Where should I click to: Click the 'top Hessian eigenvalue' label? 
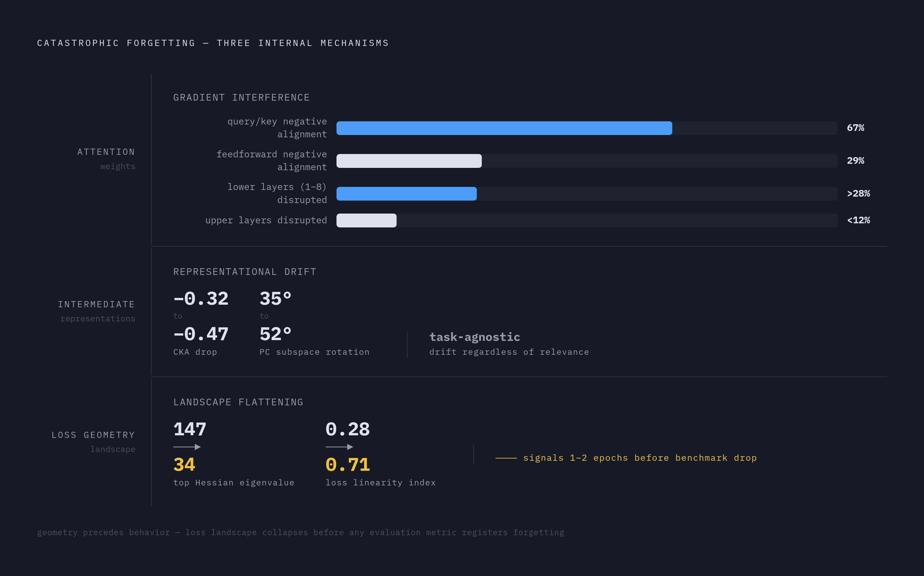coord(234,483)
